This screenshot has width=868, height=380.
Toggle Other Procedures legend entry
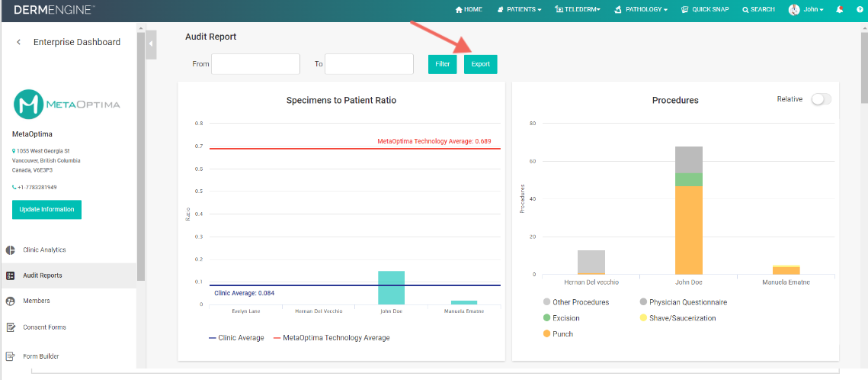(575, 302)
